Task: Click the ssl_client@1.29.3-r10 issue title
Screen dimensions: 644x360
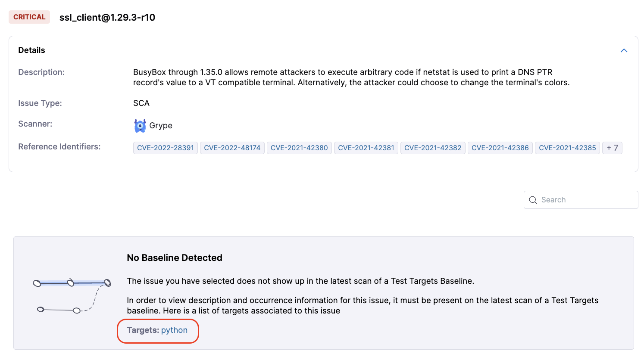Action: (107, 18)
